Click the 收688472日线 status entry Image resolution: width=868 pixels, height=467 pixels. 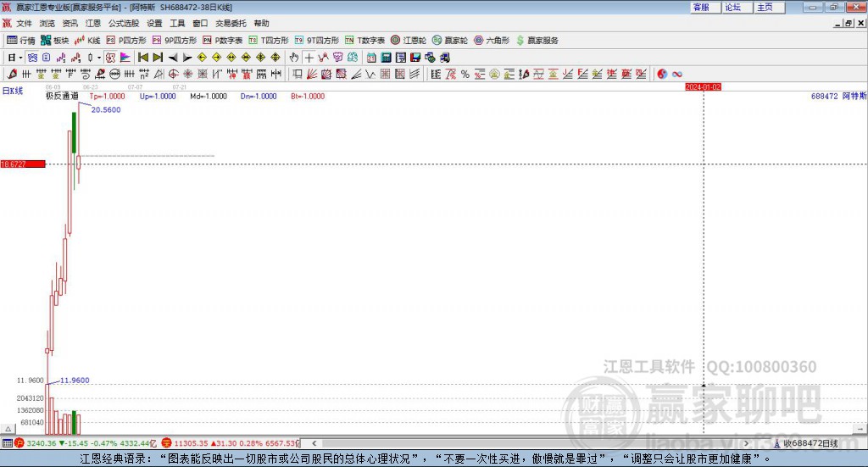[x=810, y=443]
